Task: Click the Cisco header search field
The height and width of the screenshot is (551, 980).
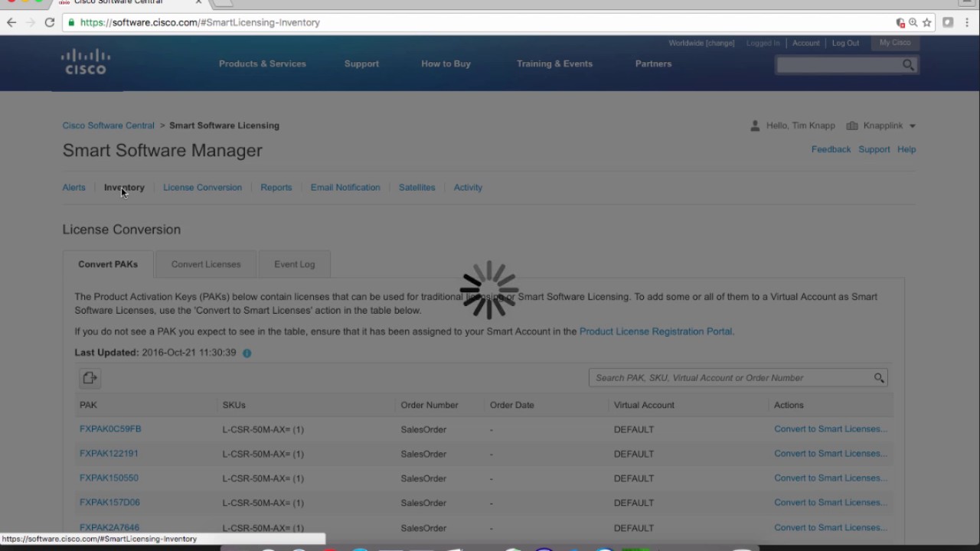Action: 838,65
